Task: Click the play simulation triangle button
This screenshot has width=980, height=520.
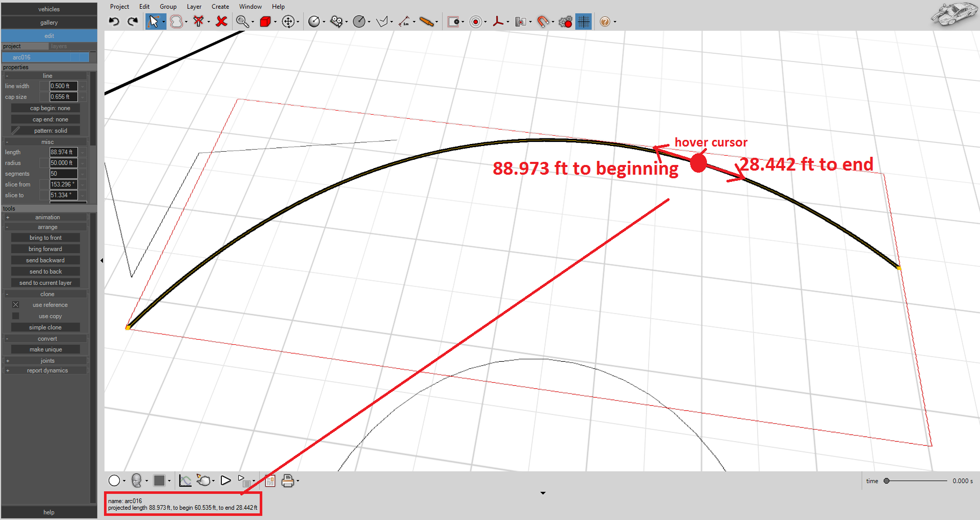Action: [x=225, y=481]
